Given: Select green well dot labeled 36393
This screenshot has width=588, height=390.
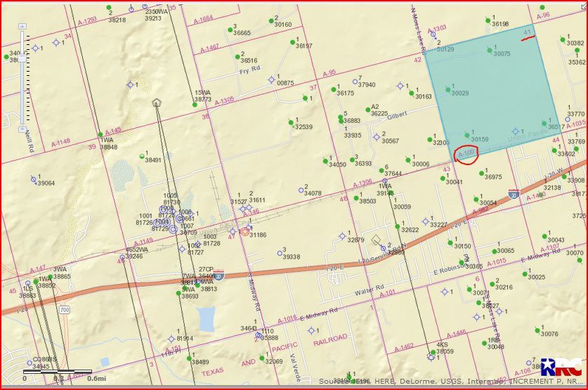Looking at the screenshot, I should 352,160.
